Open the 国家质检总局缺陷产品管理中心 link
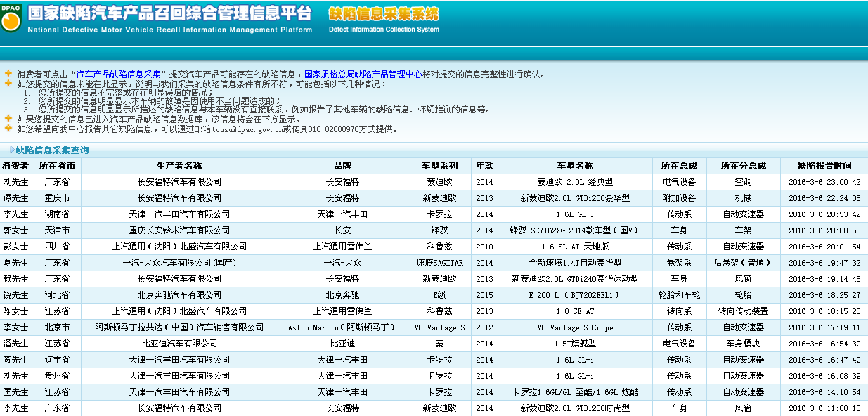The image size is (868, 416). (362, 74)
